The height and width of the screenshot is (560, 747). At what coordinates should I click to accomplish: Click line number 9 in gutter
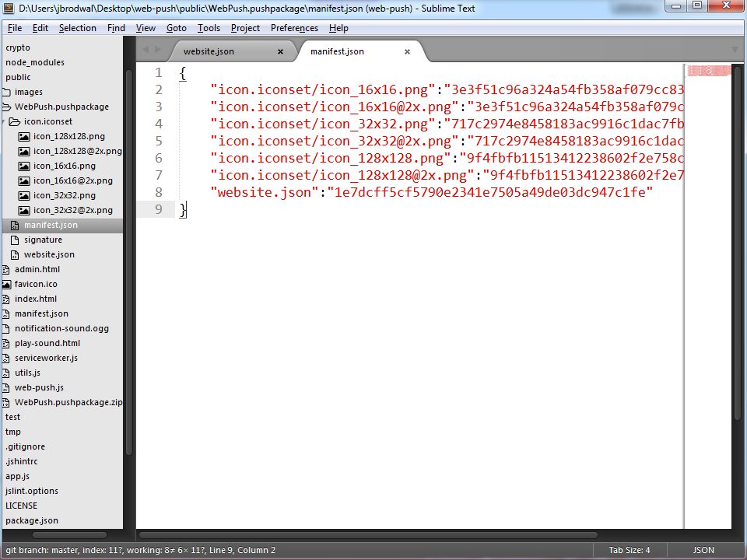(x=158, y=209)
